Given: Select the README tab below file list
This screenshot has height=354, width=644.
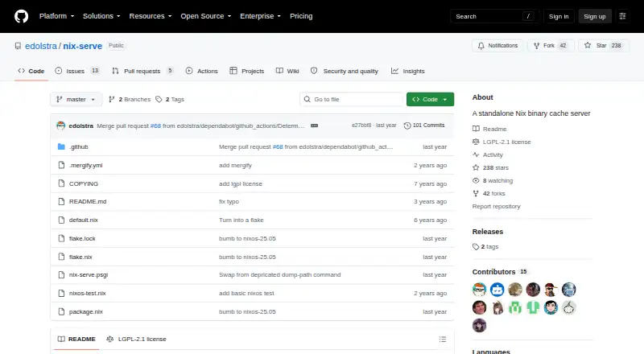Looking at the screenshot, I should pyautogui.click(x=76, y=339).
